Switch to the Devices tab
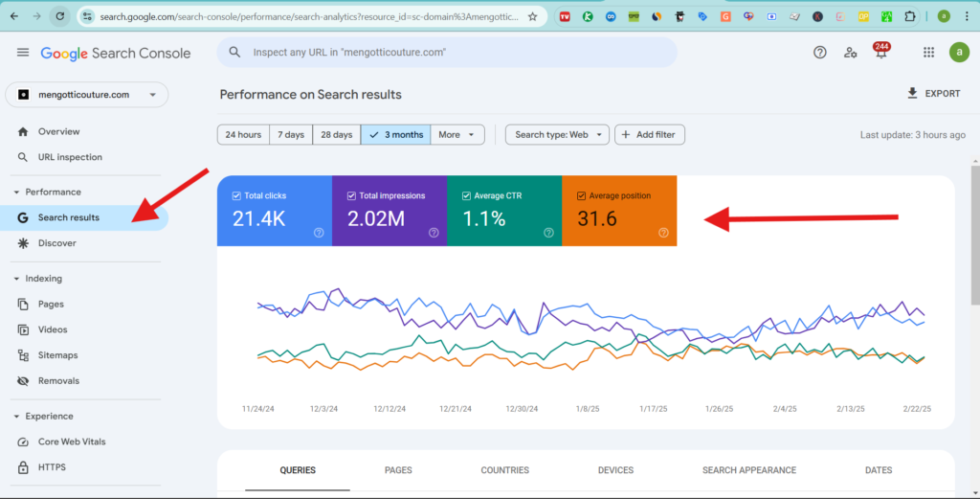The width and height of the screenshot is (980, 499). pyautogui.click(x=615, y=470)
